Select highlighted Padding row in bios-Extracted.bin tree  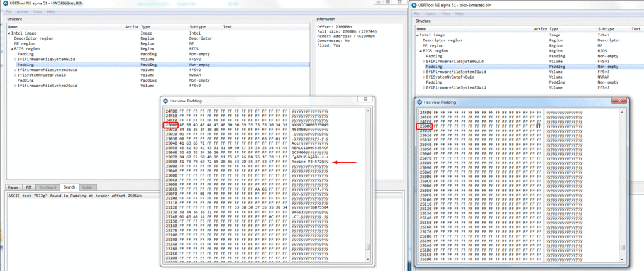pyautogui.click(x=530, y=67)
